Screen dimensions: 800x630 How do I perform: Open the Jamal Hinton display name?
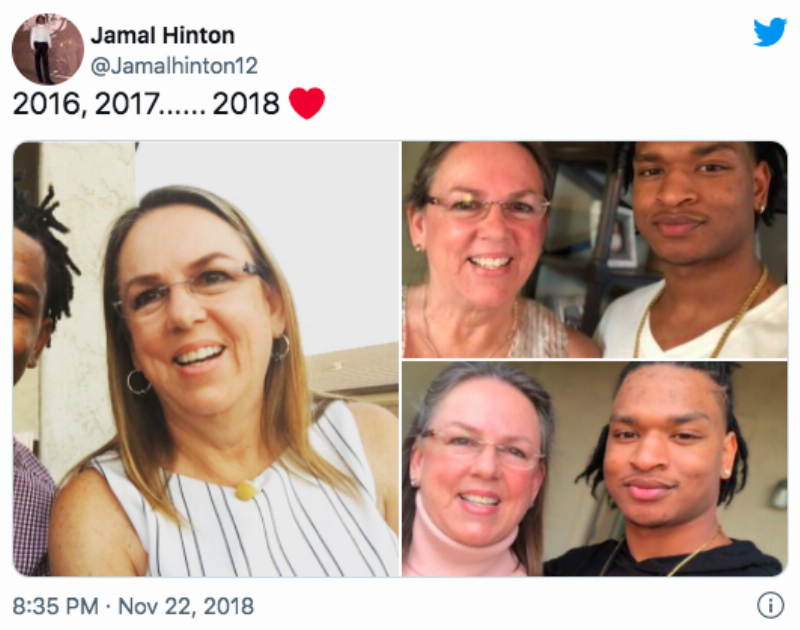tap(163, 36)
